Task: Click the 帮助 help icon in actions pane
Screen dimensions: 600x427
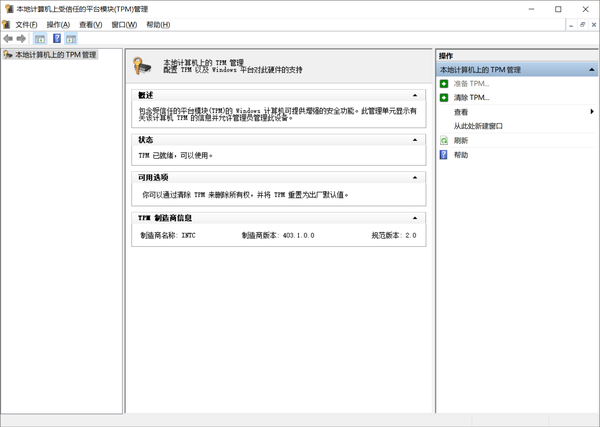Action: click(x=444, y=155)
